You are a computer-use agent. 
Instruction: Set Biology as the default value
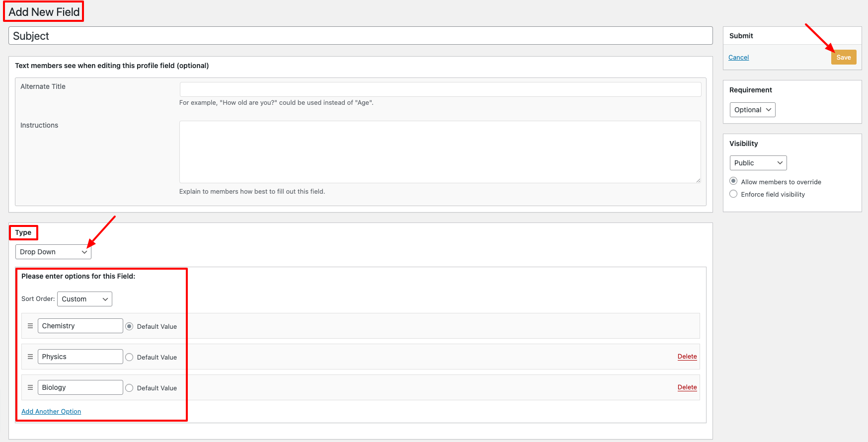click(x=129, y=388)
